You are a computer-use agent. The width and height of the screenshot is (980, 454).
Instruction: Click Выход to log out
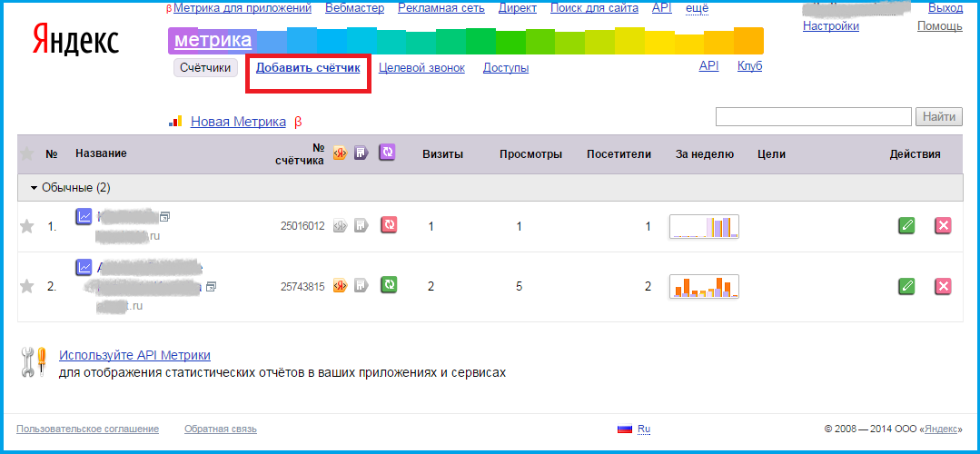click(x=945, y=8)
